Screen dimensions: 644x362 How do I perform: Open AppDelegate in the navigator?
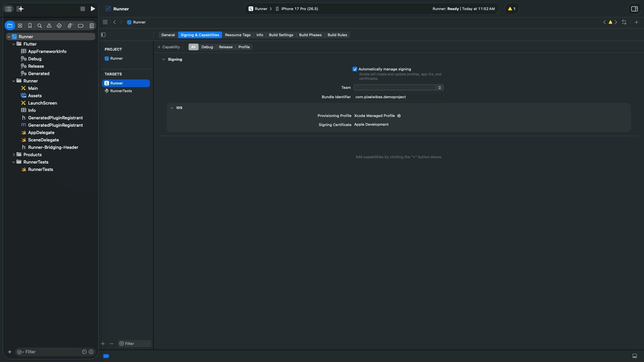pos(41,133)
